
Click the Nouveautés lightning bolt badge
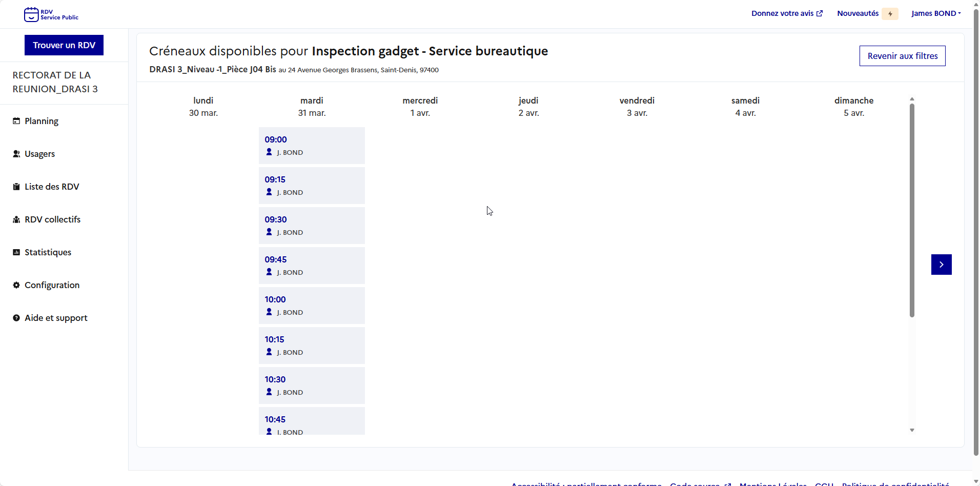pos(890,14)
